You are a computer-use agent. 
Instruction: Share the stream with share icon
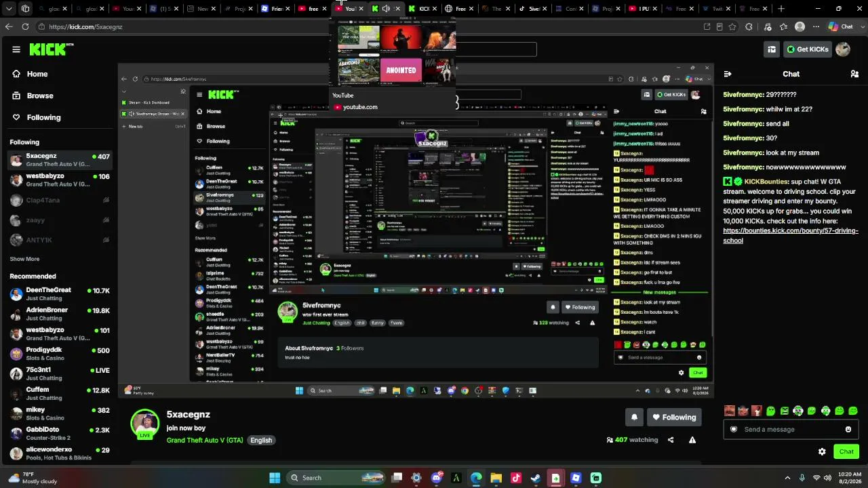click(x=671, y=440)
